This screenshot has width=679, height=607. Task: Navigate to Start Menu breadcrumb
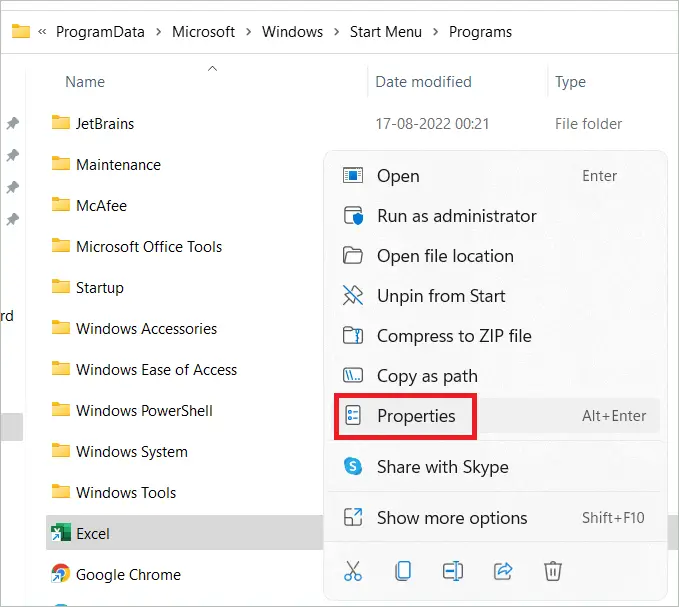pyautogui.click(x=386, y=32)
